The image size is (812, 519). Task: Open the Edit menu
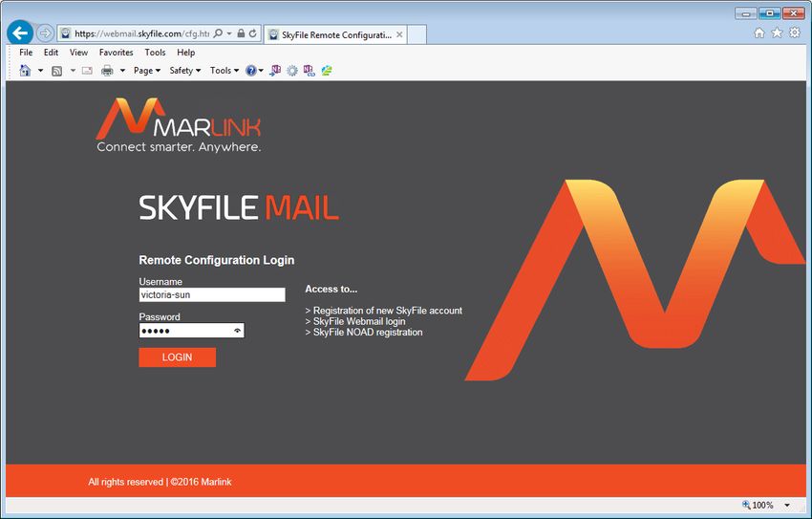51,53
